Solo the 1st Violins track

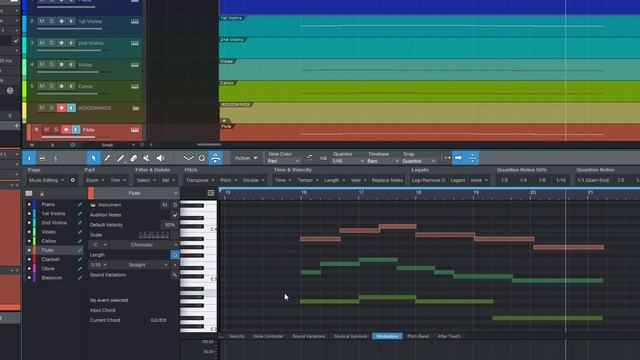(51, 21)
